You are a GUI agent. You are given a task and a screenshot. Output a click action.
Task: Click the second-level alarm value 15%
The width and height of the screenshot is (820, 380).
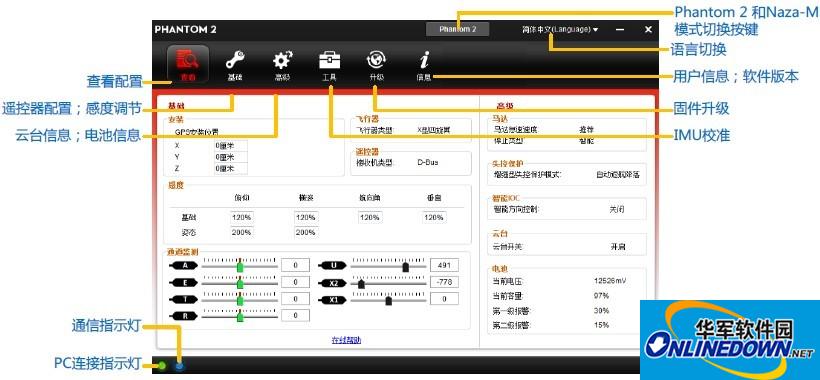point(601,325)
